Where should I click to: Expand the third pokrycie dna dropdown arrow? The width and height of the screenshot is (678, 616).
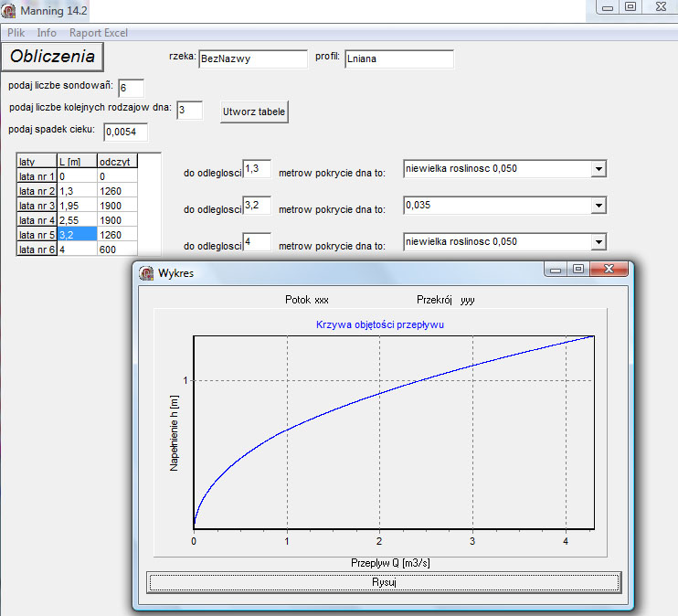click(599, 242)
